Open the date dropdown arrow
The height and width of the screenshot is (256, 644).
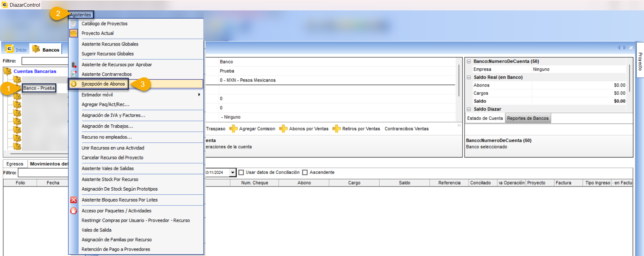pos(233,173)
